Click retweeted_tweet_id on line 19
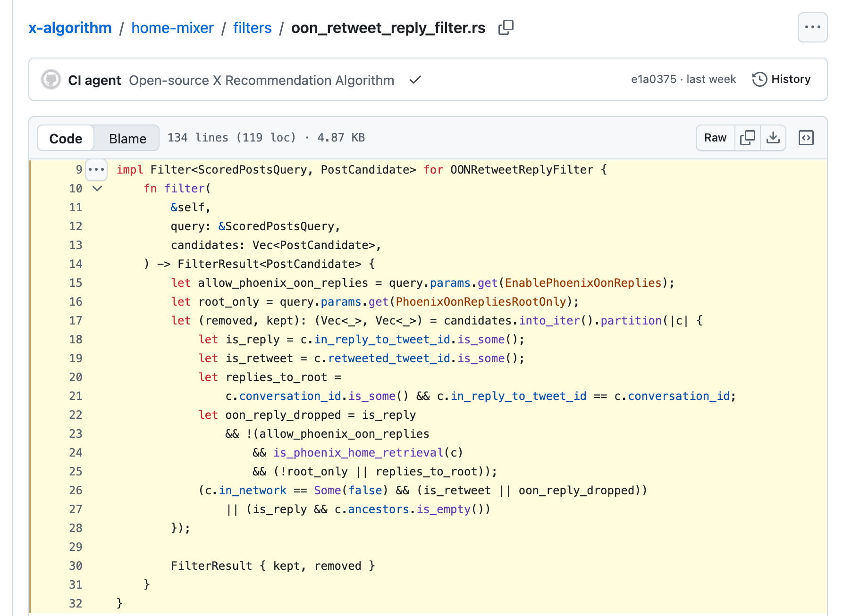Image resolution: width=843 pixels, height=616 pixels. (x=389, y=358)
